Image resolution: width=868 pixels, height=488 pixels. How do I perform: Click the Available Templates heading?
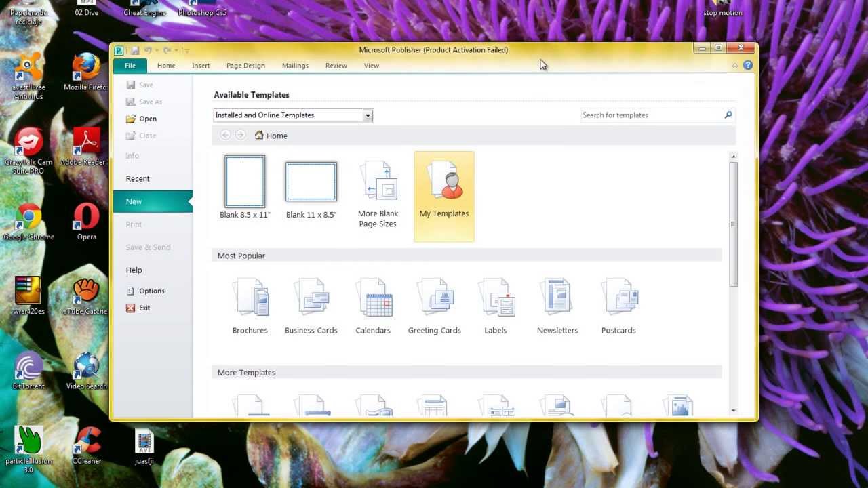click(252, 95)
